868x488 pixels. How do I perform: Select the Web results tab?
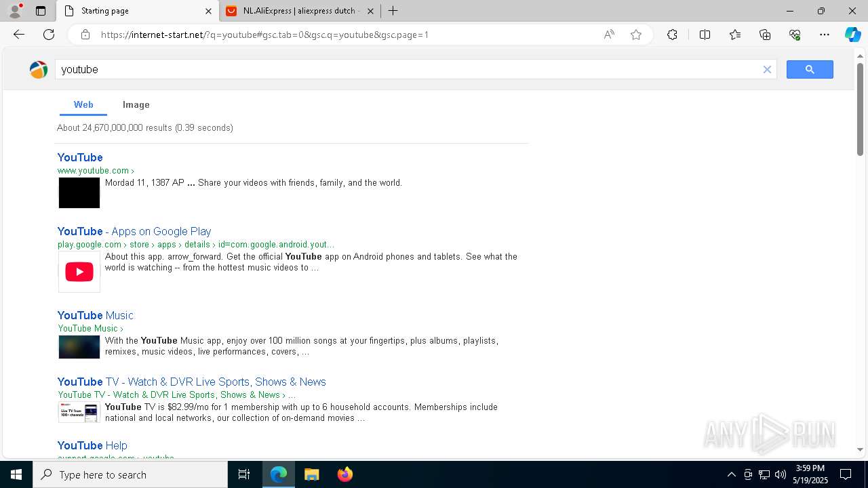point(83,104)
